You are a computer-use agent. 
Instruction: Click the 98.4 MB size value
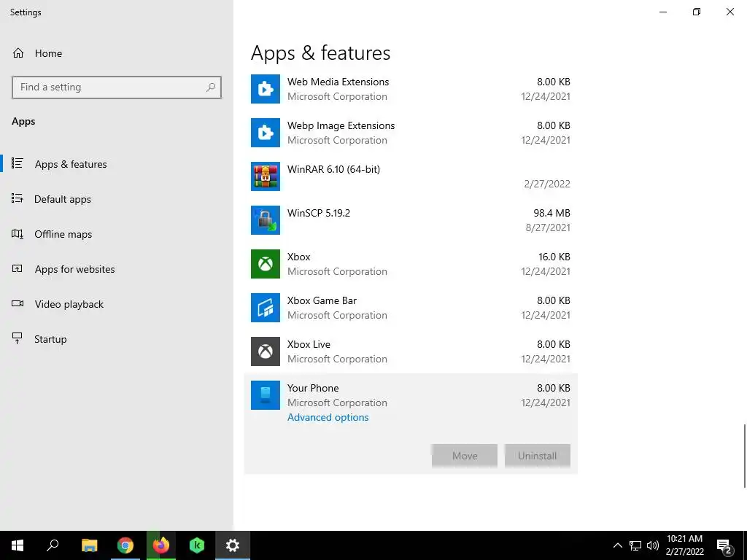click(x=551, y=213)
